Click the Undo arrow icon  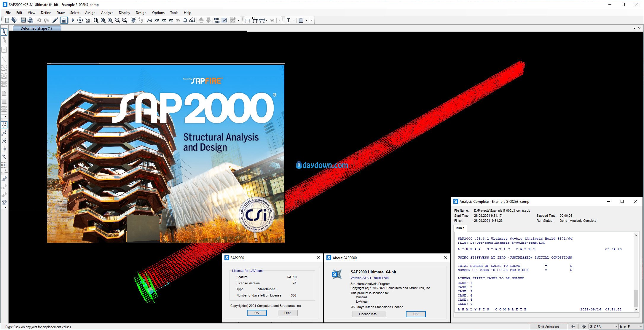[x=39, y=20]
